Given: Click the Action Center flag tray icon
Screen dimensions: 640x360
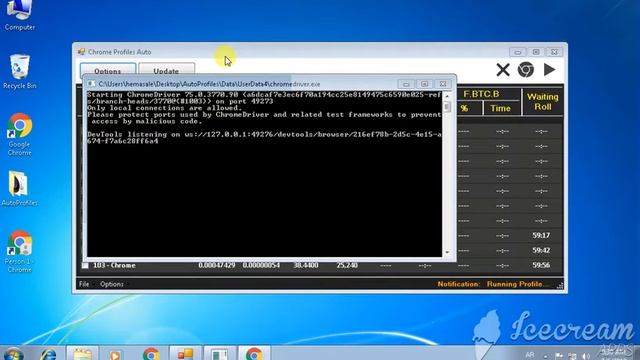Looking at the screenshot, I should click(559, 356).
